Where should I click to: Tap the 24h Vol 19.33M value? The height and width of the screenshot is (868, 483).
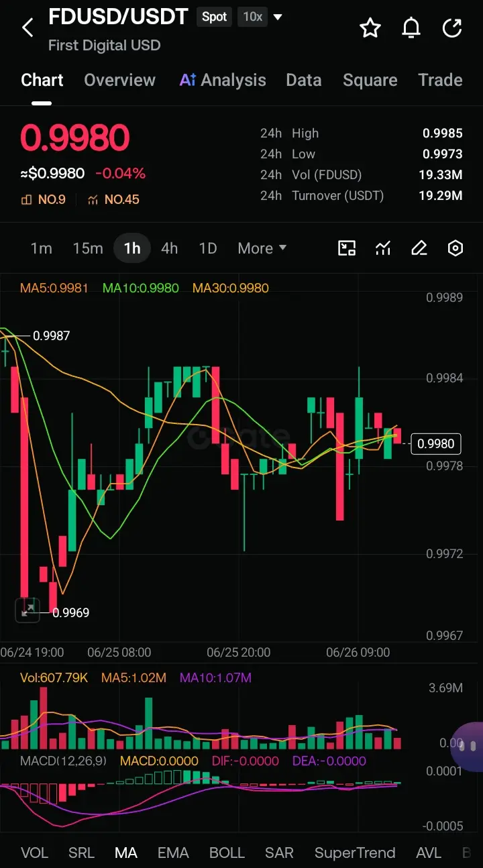click(x=440, y=175)
